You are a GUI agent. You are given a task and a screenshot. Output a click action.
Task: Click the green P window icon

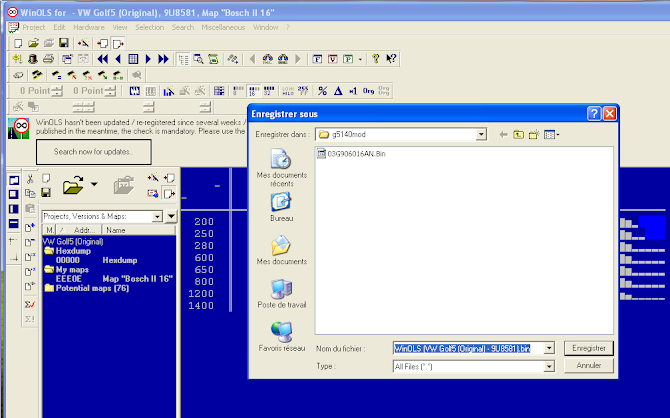coord(348,59)
